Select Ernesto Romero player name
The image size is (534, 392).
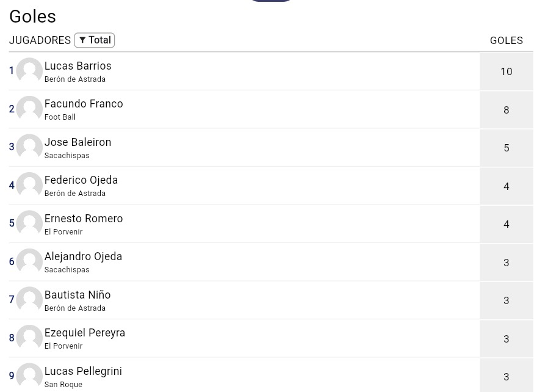pyautogui.click(x=83, y=219)
